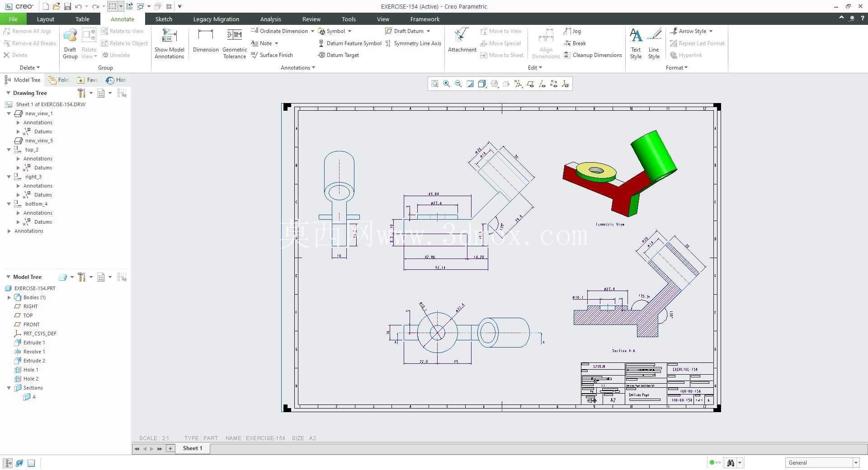Viewport: 868px width, 470px height.
Task: Open a file with the folder icon
Action: [56, 6]
